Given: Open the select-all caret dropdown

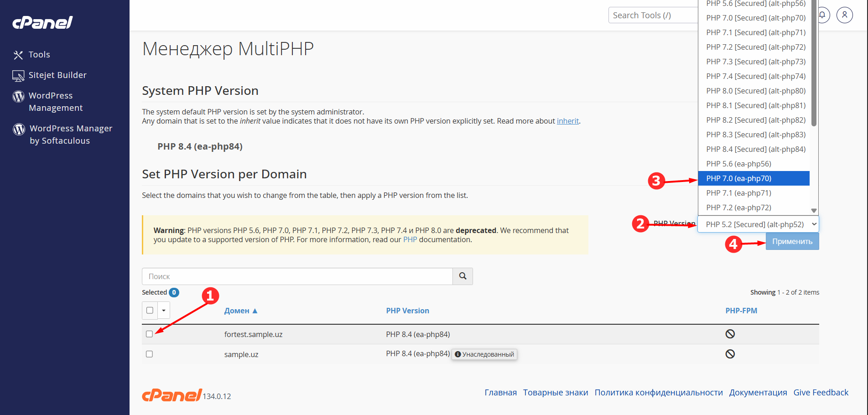Looking at the screenshot, I should click(x=164, y=310).
